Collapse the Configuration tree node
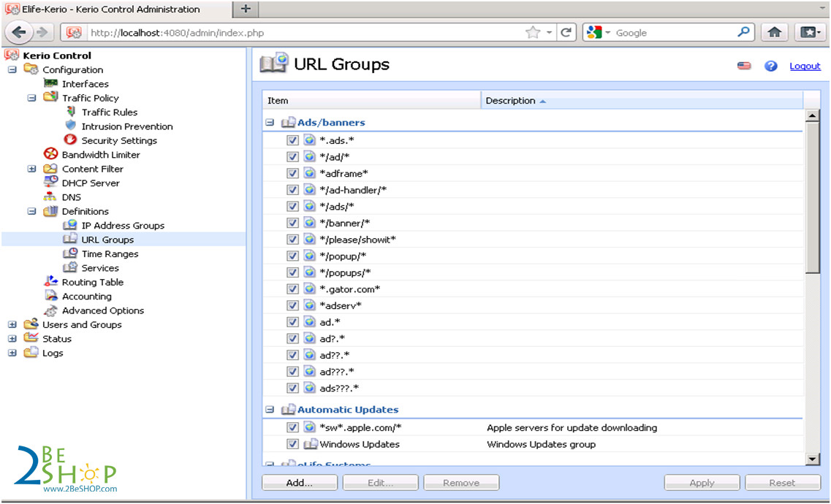Image resolution: width=831 pixels, height=504 pixels. 12,69
